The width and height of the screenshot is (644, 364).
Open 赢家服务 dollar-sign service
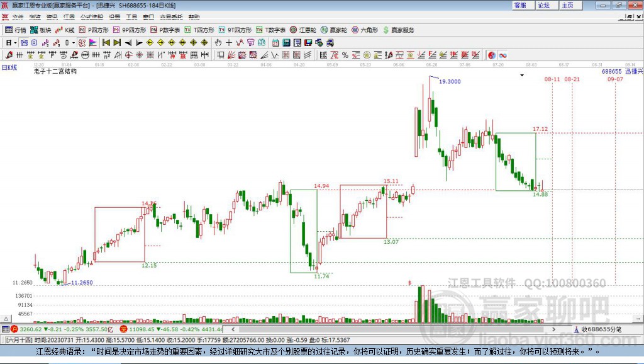point(398,30)
